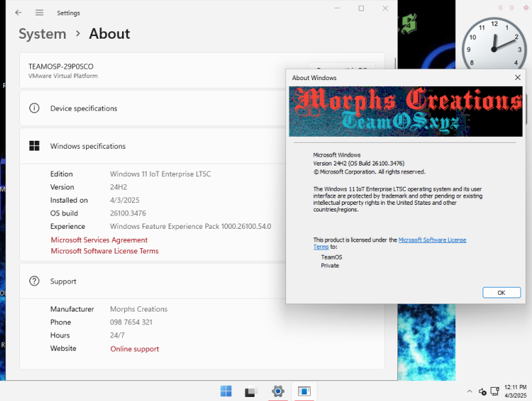532x401 pixels.
Task: Click OK in About Windows dialog
Action: tap(501, 293)
